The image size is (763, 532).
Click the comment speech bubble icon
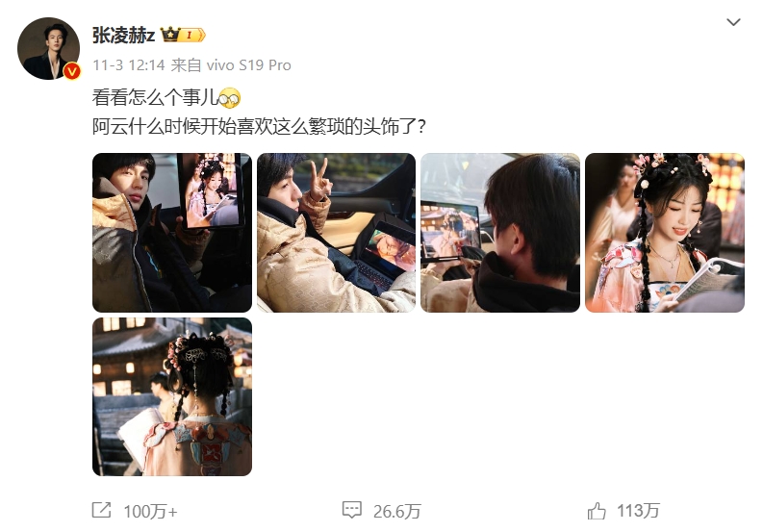352,510
